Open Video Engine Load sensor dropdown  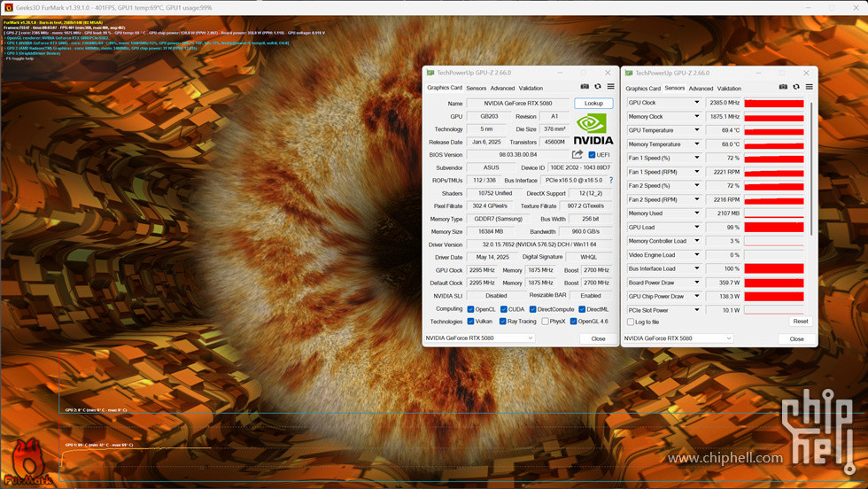tap(697, 255)
